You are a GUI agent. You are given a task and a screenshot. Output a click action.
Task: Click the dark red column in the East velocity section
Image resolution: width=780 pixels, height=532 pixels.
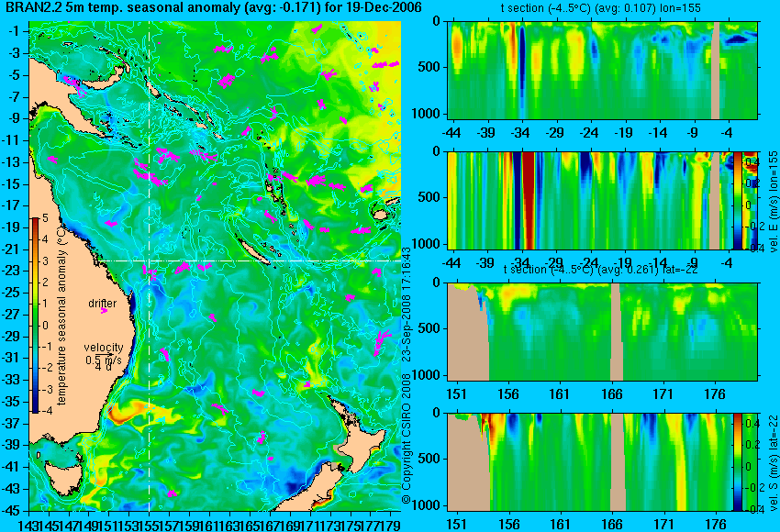[528, 200]
